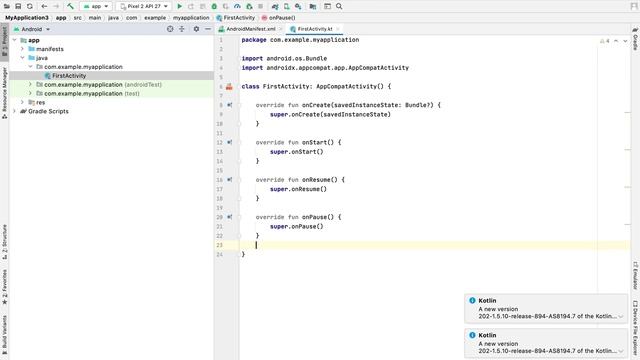Navigate forward with the right arrow
This screenshot has width=640, height=360.
(x=56, y=6)
